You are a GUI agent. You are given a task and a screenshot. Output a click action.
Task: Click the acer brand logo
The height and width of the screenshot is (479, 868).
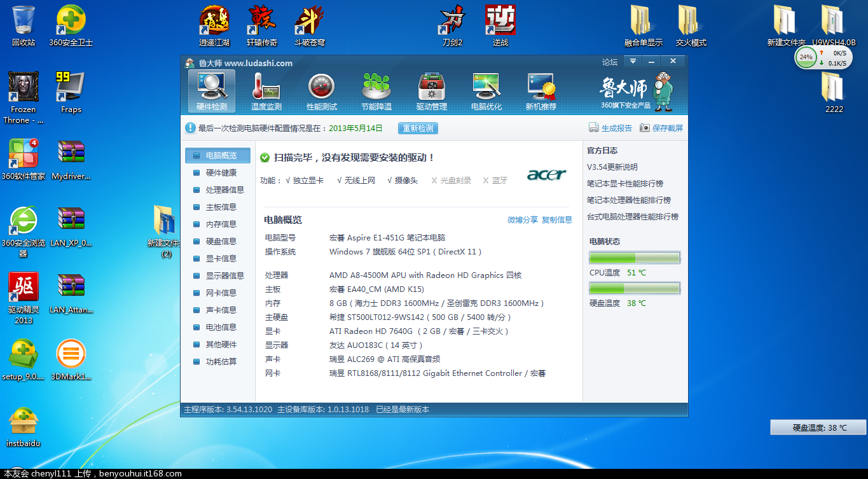(x=546, y=174)
